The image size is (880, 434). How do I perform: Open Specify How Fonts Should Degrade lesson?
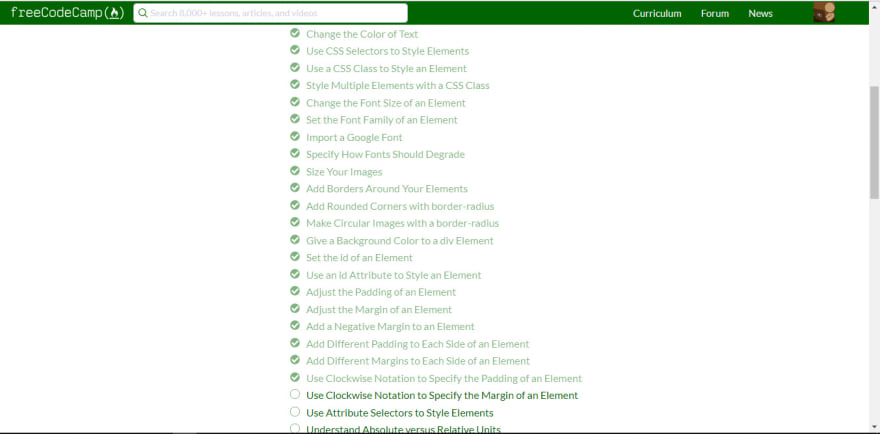click(x=385, y=154)
